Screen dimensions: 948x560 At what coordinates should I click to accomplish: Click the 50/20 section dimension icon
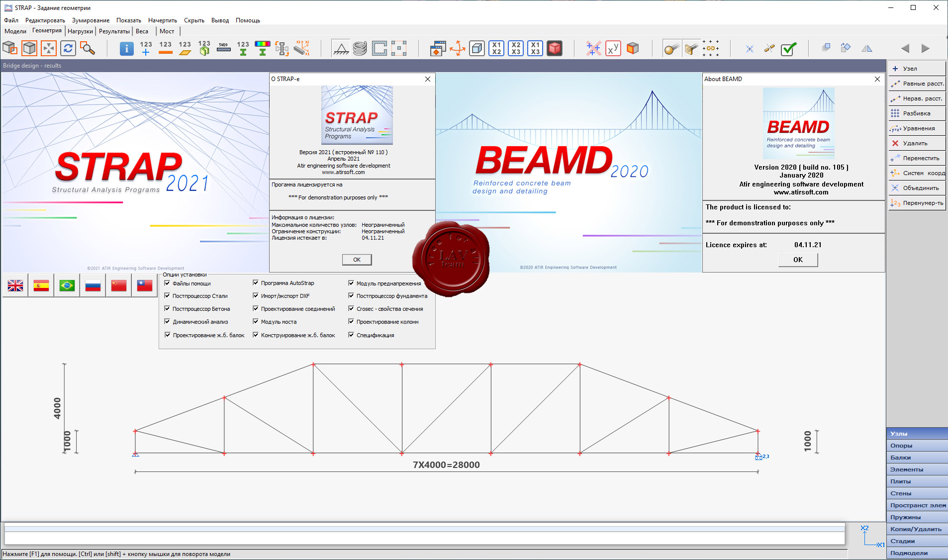click(x=223, y=48)
